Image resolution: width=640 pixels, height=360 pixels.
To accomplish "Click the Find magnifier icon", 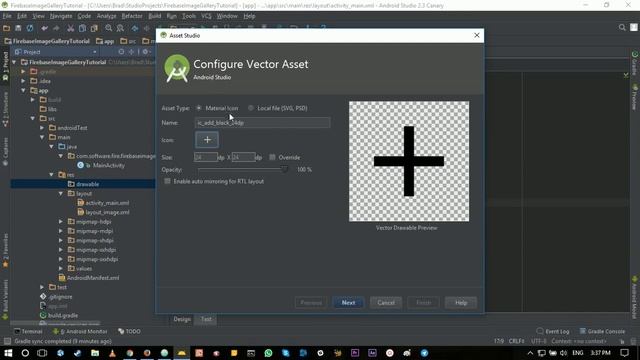I will click(x=109, y=28).
